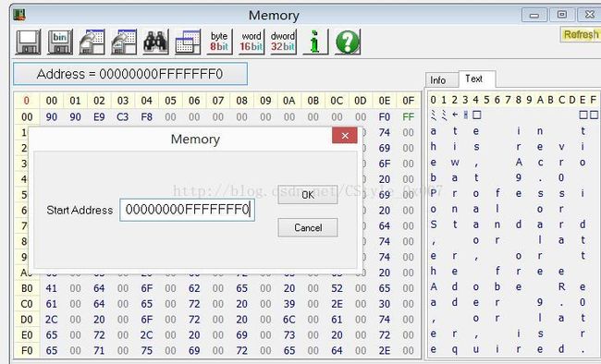The width and height of the screenshot is (601, 364).
Task: Click the Save as bin file icon
Action: point(60,42)
